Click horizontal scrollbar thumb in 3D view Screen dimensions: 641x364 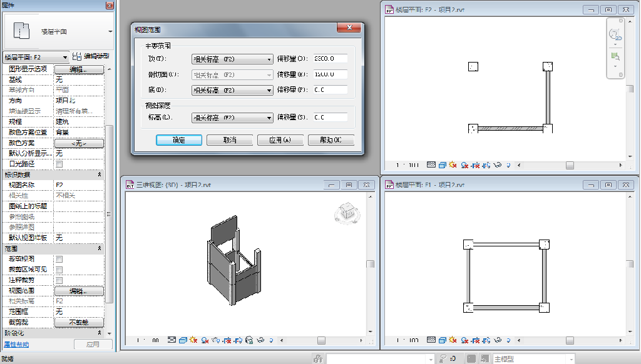[321, 340]
